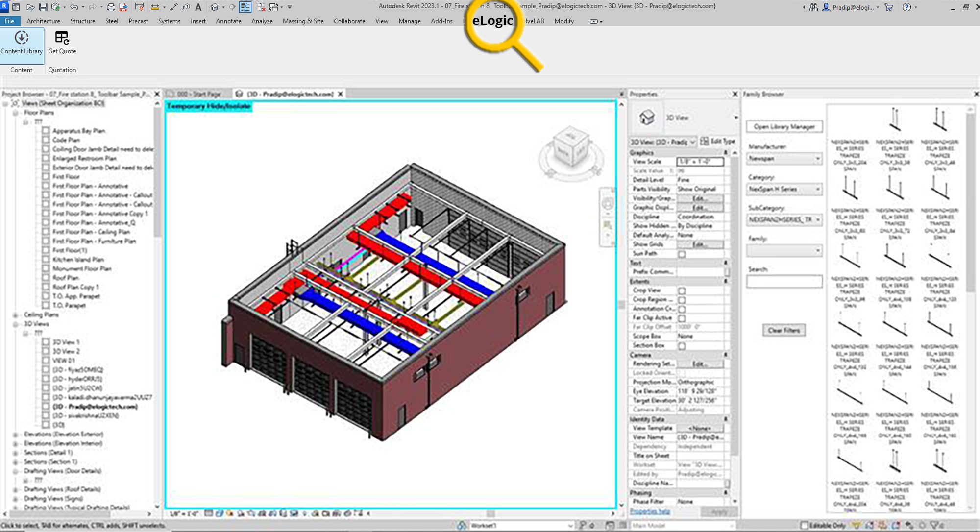Open the Content Library in eLogic ribbon
This screenshot has height=532, width=980.
click(x=22, y=44)
